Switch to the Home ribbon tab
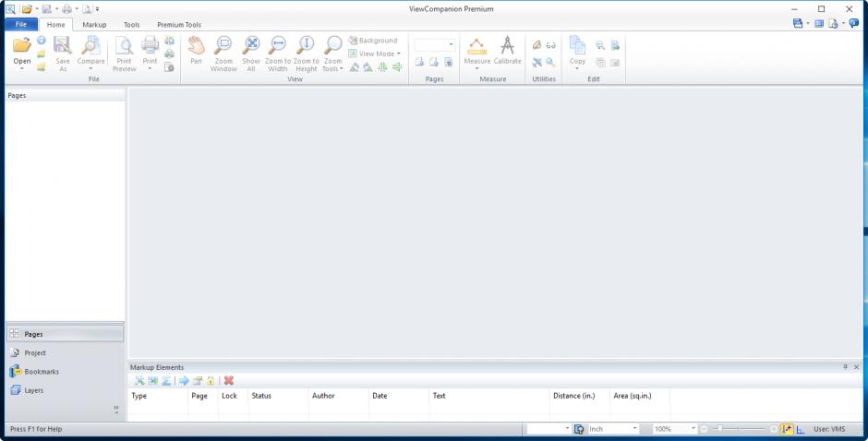The width and height of the screenshot is (868, 441). 55,25
